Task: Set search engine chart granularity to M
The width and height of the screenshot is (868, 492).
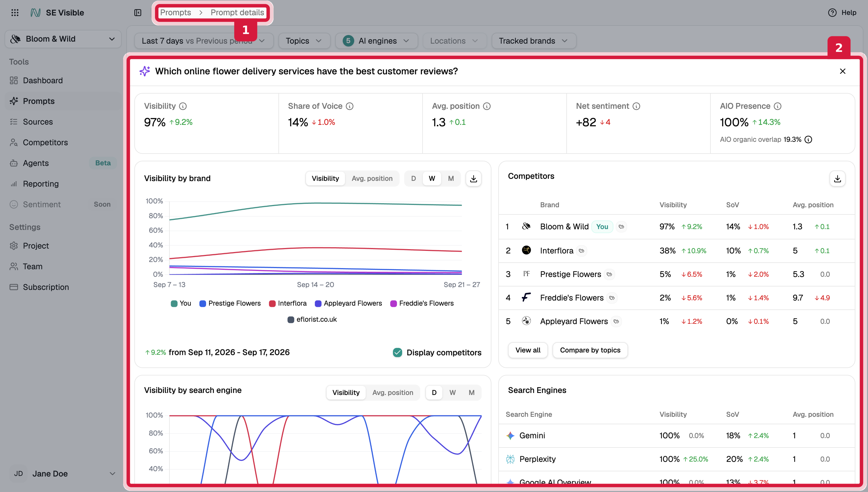Action: point(471,393)
